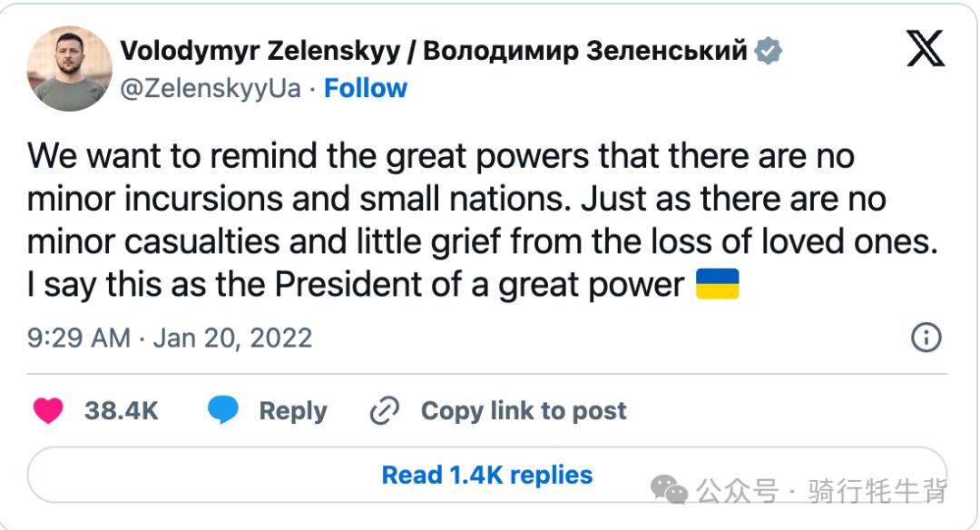980x530 pixels.
Task: Open Zelenskyy's profile picture avatar
Action: 69,69
